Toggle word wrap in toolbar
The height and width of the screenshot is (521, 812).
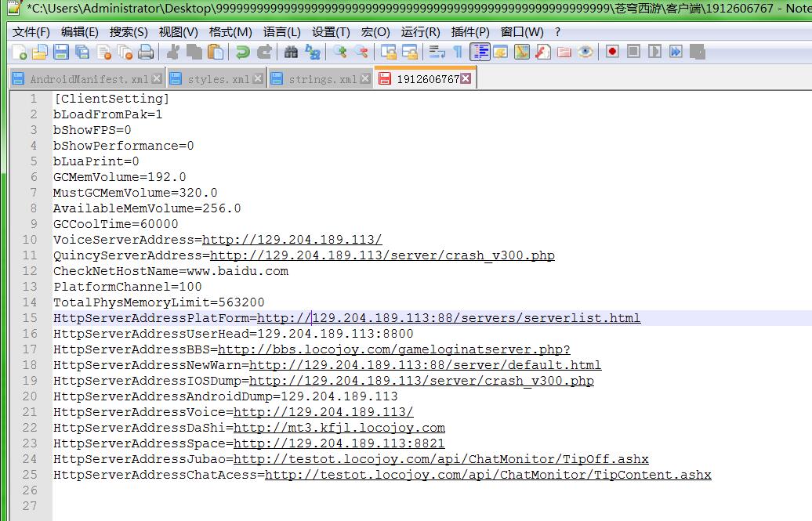point(437,52)
